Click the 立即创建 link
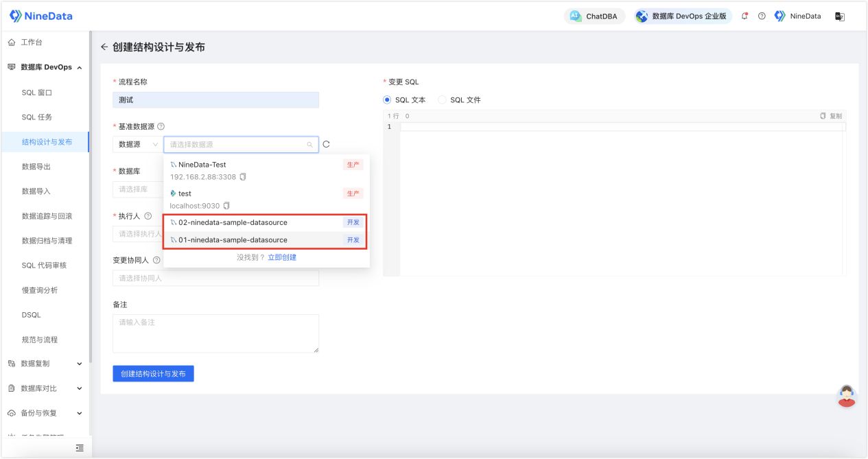Viewport: 868px width, 459px height. [x=282, y=257]
